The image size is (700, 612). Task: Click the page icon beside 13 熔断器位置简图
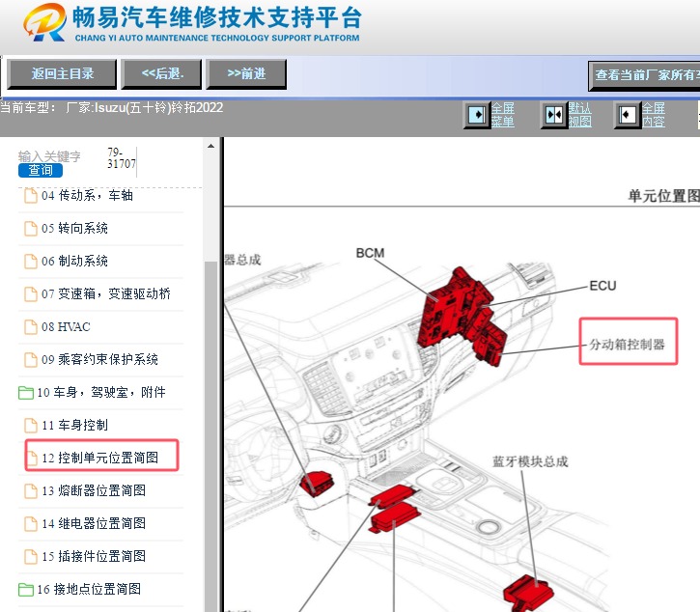pos(31,490)
